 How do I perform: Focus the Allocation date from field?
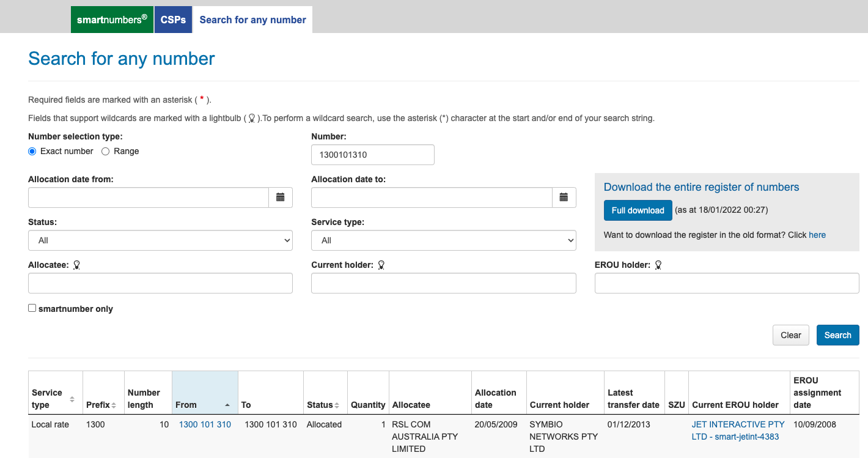click(x=149, y=198)
